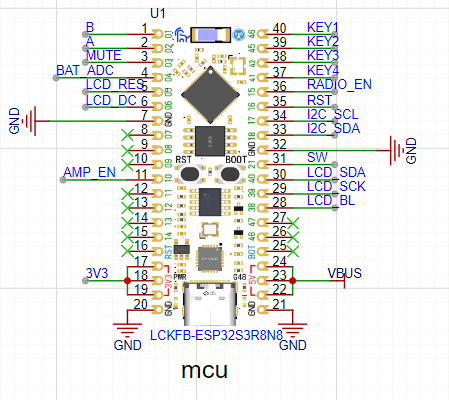The image size is (449, 400).
Task: Select the LCKFB-ESP32S3R8N8 part name text
Action: (x=216, y=335)
